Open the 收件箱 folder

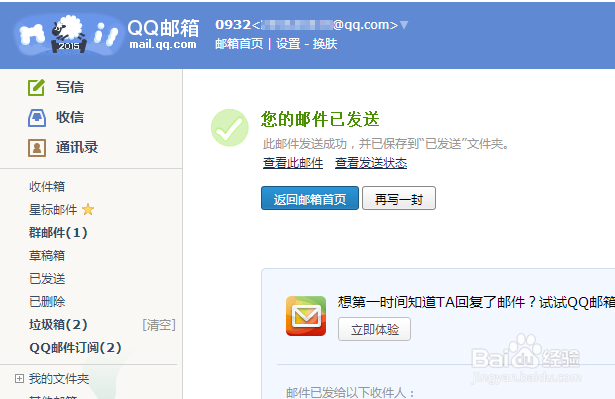click(x=47, y=187)
